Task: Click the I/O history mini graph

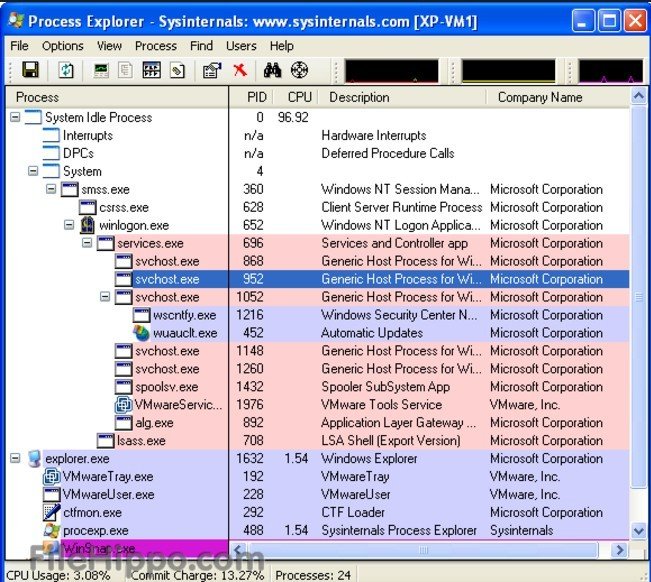Action: [611, 71]
